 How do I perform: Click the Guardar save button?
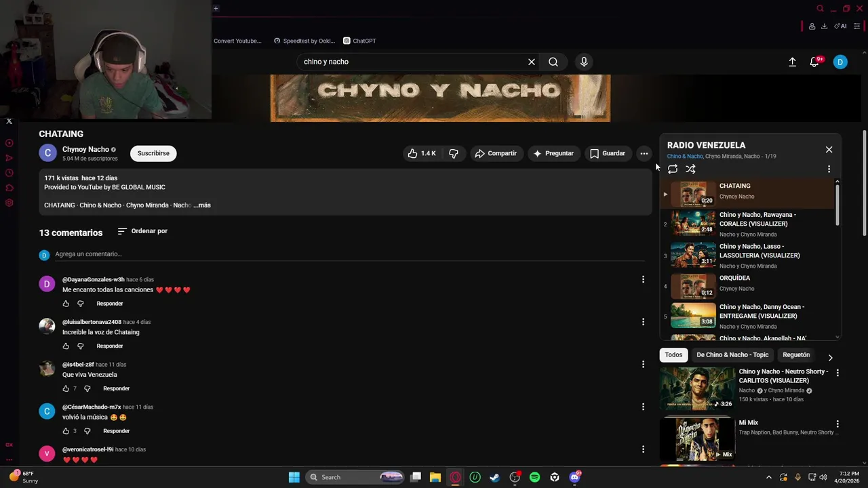(608, 153)
